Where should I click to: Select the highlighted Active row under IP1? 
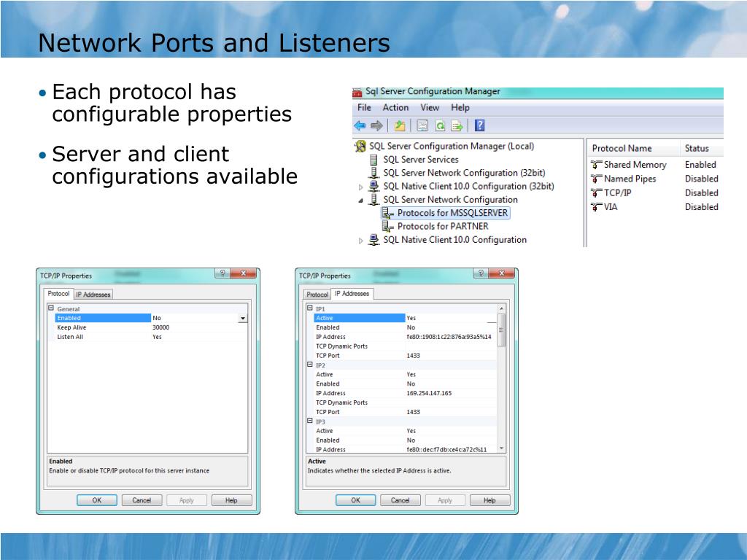[x=405, y=318]
